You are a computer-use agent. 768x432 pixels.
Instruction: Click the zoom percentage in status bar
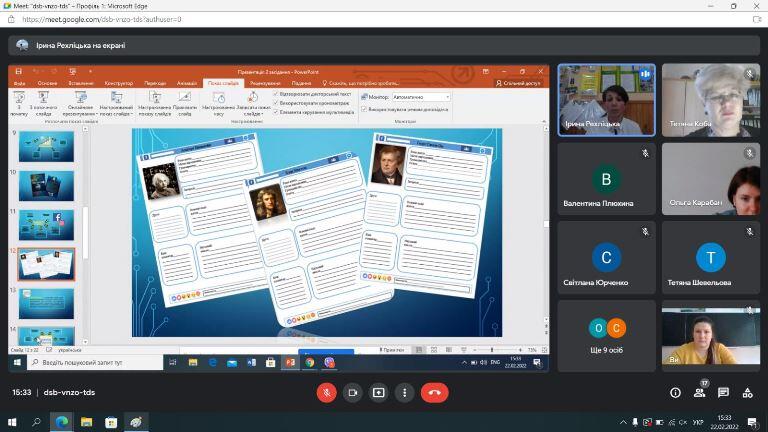click(x=532, y=350)
